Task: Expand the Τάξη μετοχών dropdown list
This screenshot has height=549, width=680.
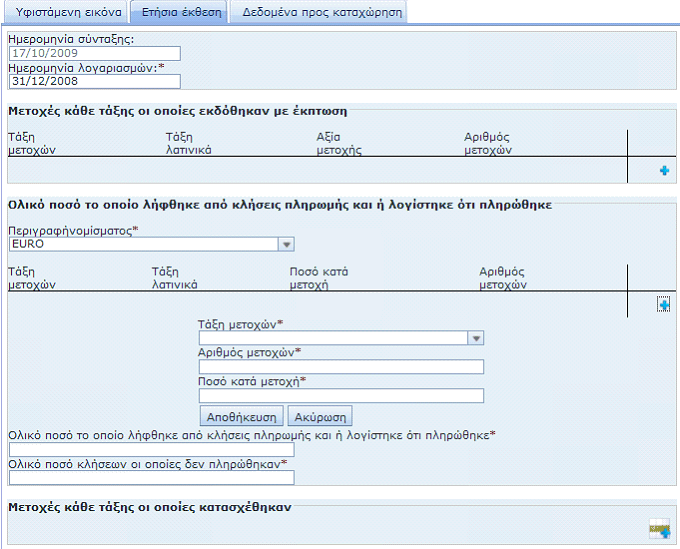Action: pos(476,338)
